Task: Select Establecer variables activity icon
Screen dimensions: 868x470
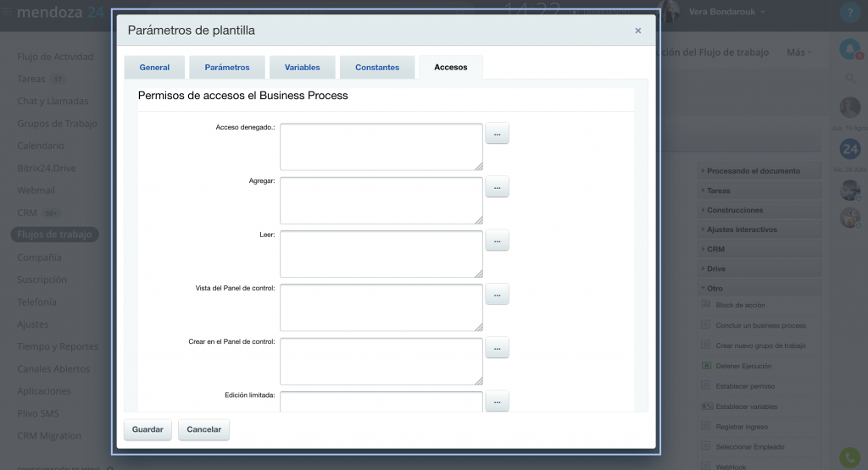Action: coord(707,406)
